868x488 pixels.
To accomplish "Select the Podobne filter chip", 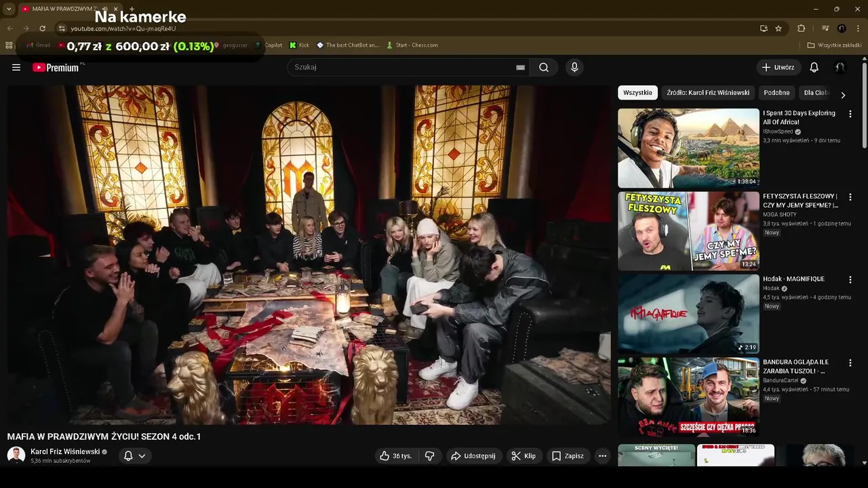I will (776, 93).
